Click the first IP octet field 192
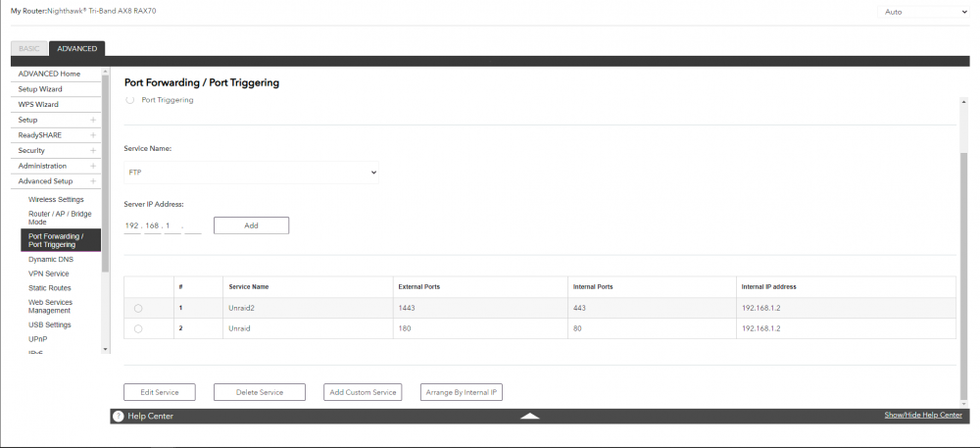This screenshot has width=980, height=448. pos(132,226)
